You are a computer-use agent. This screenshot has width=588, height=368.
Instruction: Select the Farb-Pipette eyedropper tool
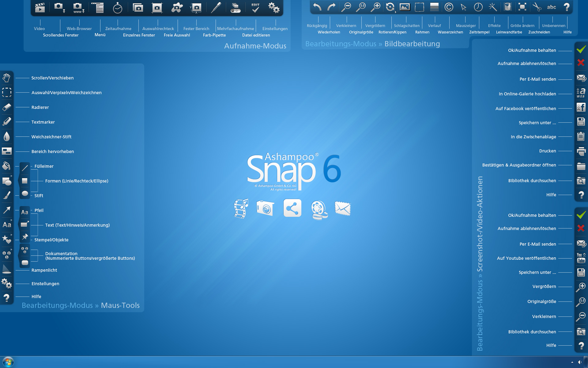pos(216,7)
